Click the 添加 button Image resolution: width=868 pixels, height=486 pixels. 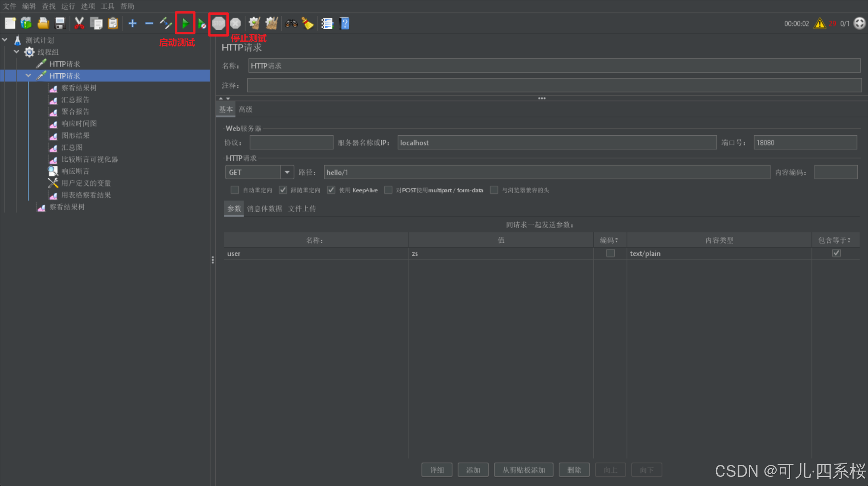coord(473,470)
